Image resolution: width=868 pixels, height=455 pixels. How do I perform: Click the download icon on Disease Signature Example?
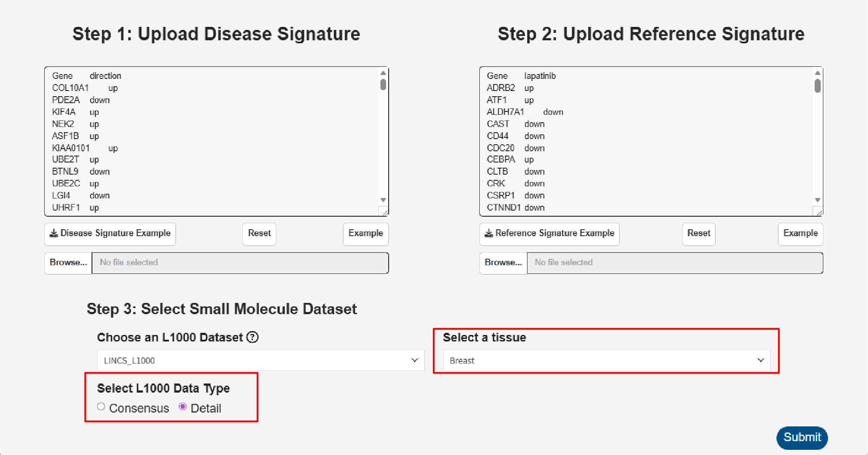(x=54, y=233)
